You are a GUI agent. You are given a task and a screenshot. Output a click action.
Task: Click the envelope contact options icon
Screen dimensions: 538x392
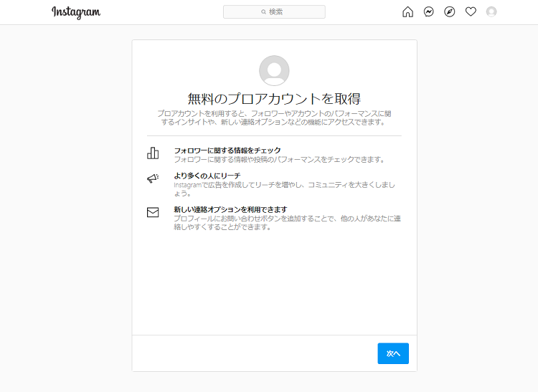(153, 212)
